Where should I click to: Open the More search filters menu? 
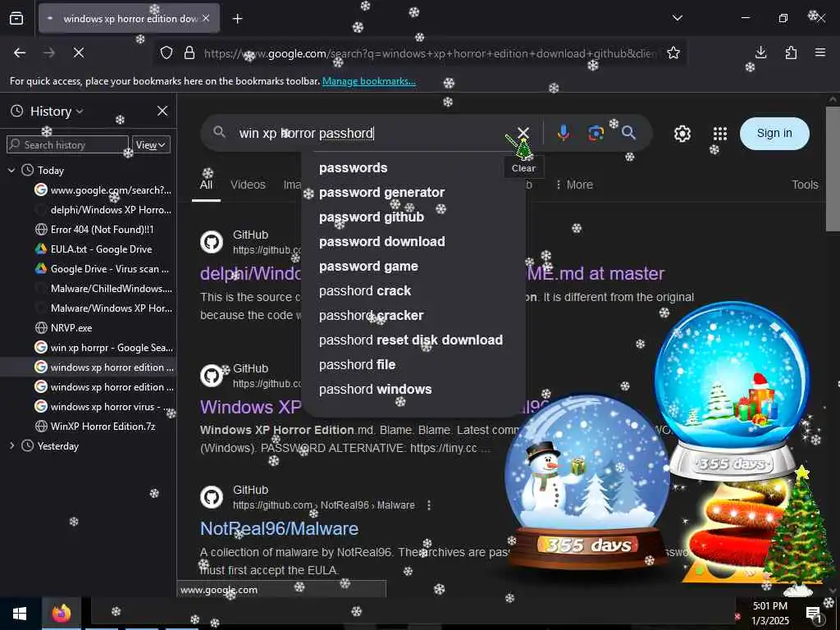(573, 185)
